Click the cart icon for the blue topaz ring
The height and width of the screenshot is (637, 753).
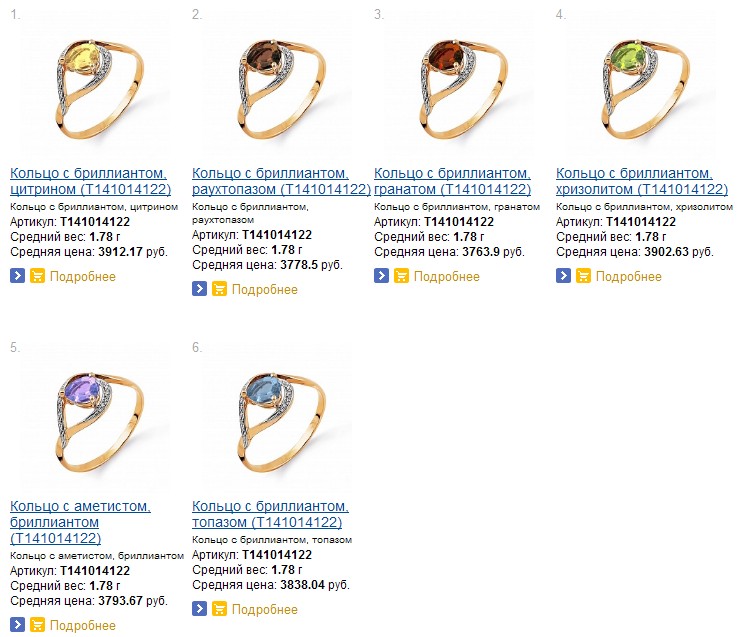tap(219, 609)
